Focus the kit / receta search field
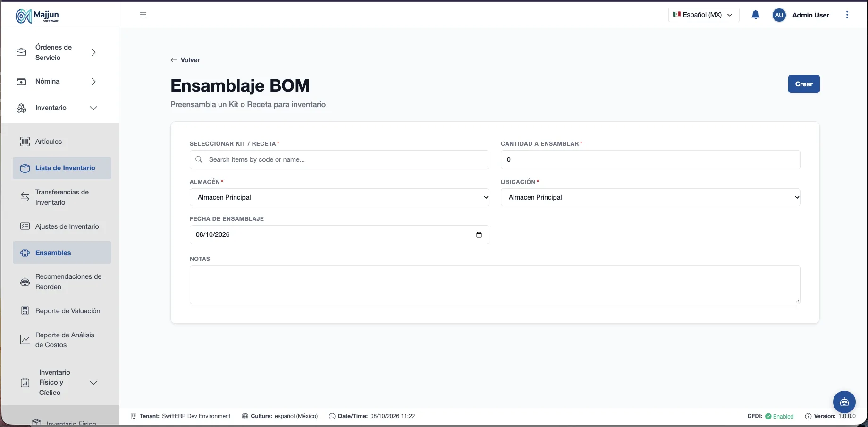 [x=339, y=159]
